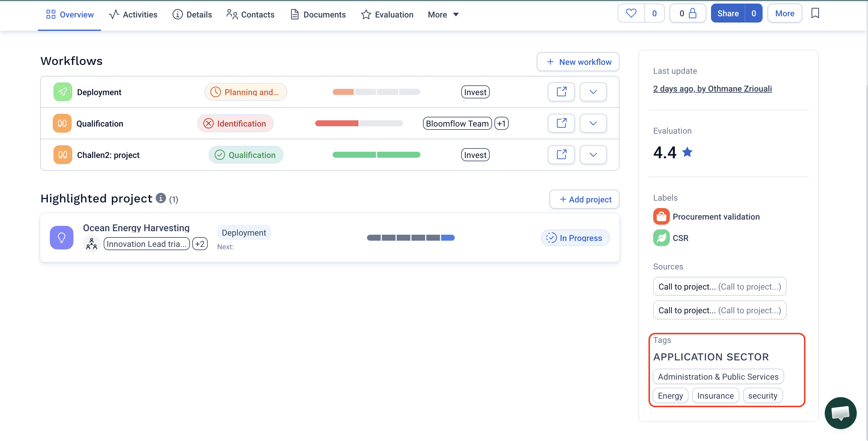Viewport: 868px width, 441px height.
Task: Click the Procurement validation label text
Action: (716, 216)
